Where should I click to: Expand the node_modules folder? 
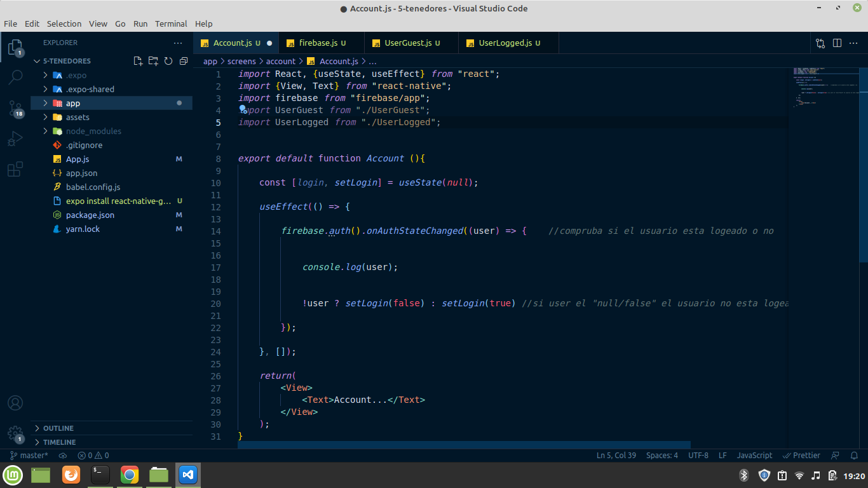coord(45,131)
